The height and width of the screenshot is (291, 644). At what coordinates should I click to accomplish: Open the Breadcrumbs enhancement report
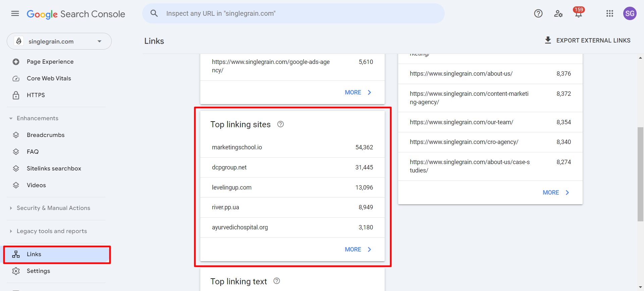pos(46,135)
